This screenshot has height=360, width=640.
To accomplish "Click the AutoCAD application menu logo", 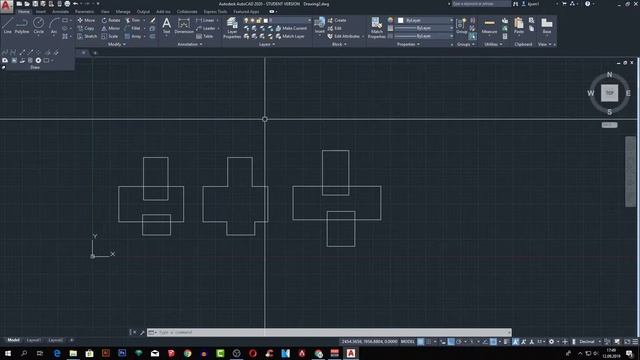I will click(6, 6).
